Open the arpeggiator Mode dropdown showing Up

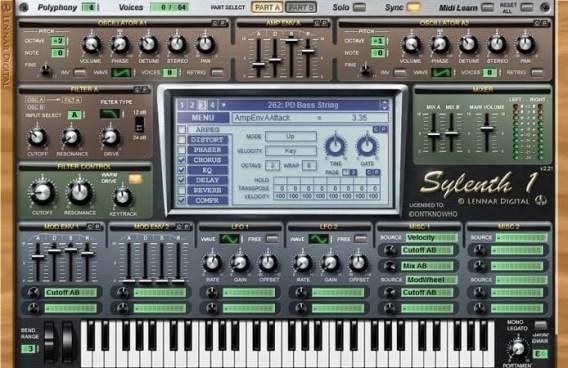(291, 137)
